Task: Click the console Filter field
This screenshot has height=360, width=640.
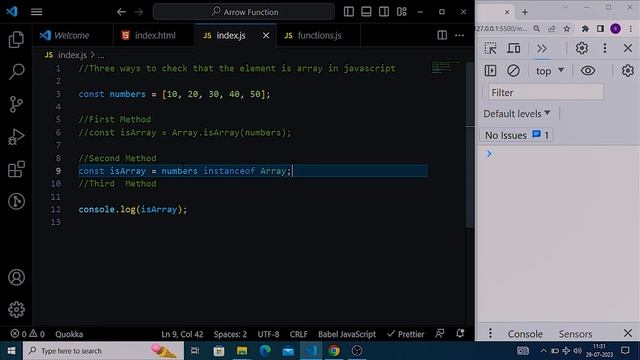Action: [546, 92]
